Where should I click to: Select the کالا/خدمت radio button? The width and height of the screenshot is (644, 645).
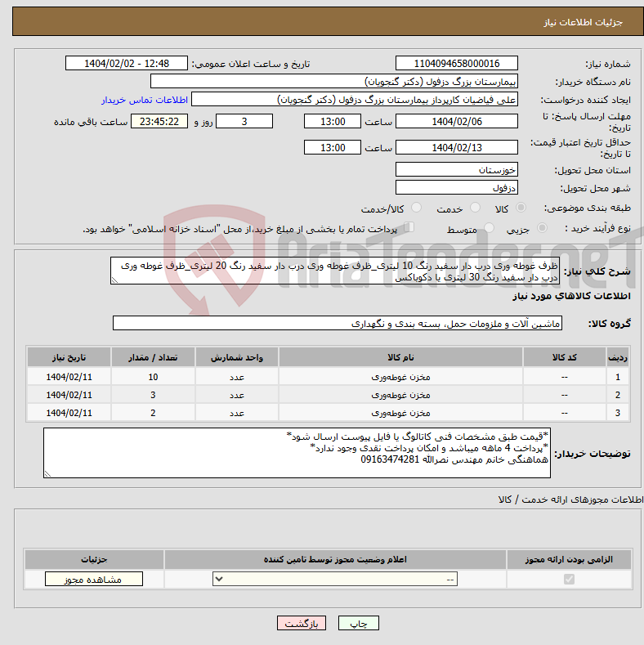pos(416,208)
